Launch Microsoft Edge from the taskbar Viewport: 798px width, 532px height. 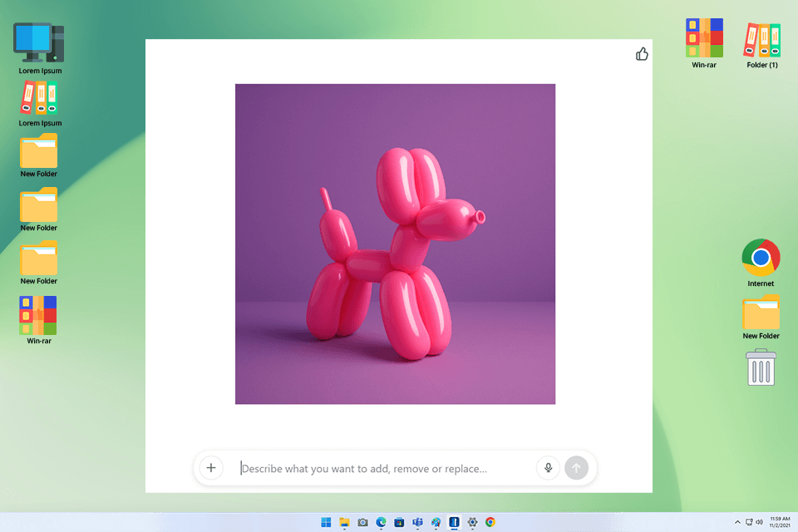pos(382,522)
